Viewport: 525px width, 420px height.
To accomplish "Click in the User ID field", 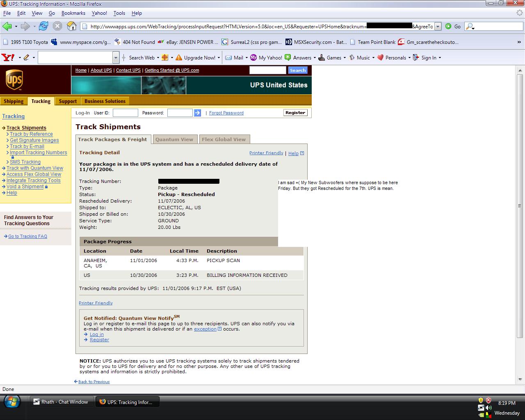I will tap(126, 113).
